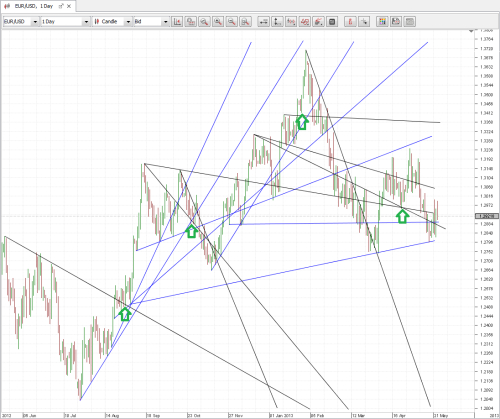Click the chart shift to end icon
This screenshot has width=500, height=419.
click(177, 22)
